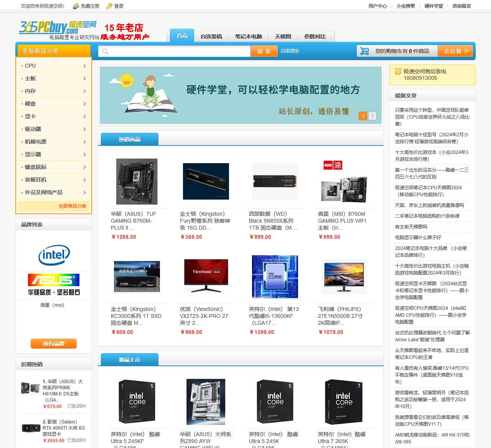491x448 pixels.
Task: Read article 有主板天梯图吗
Action: (411, 227)
